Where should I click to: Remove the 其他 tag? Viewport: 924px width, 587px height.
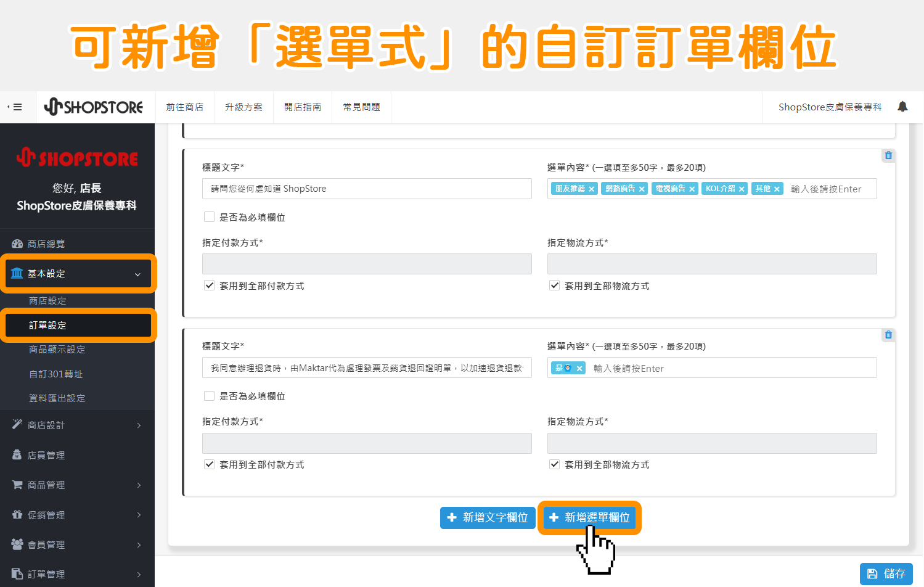tap(777, 189)
